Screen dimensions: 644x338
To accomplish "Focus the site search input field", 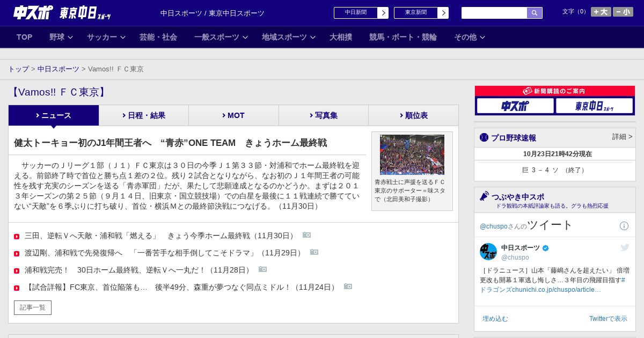I will (x=494, y=13).
